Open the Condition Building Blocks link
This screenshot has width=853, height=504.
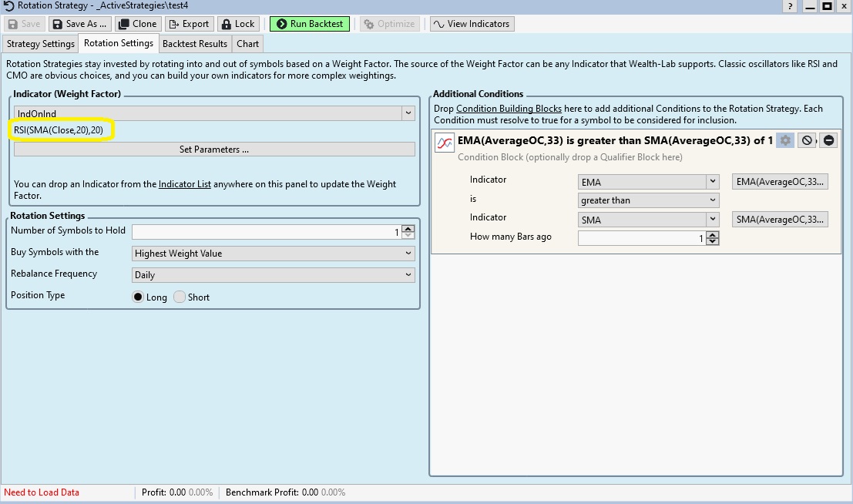tap(509, 109)
